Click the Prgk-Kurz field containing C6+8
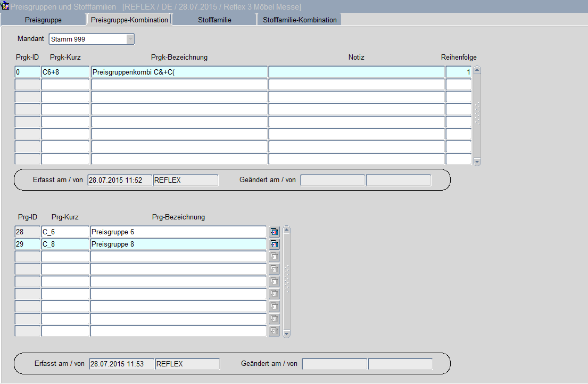This screenshot has height=384, width=588. pos(65,72)
